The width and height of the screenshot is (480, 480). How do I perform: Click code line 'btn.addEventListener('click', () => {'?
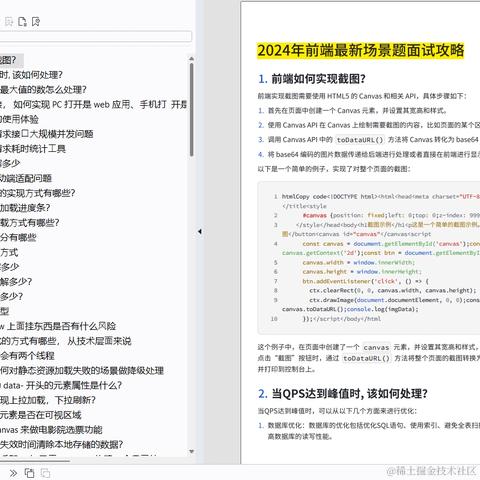[365, 281]
